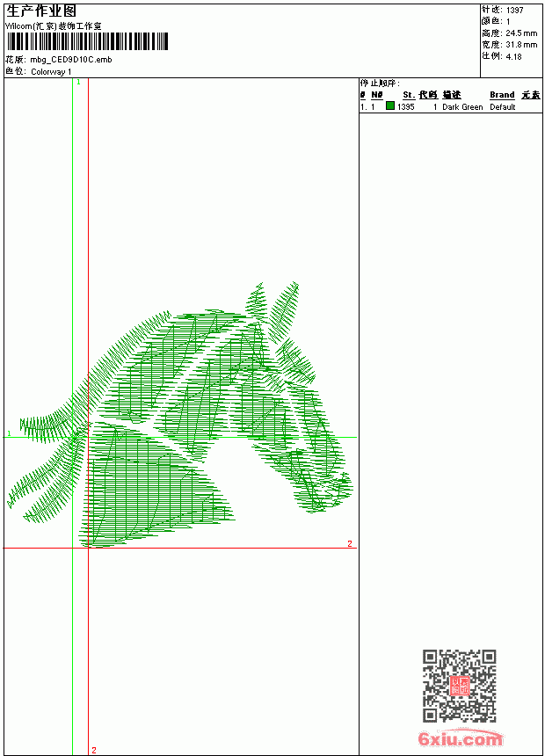Viewport: 545px width, 756px height.
Task: Click the Brand column header
Action: pyautogui.click(x=502, y=95)
